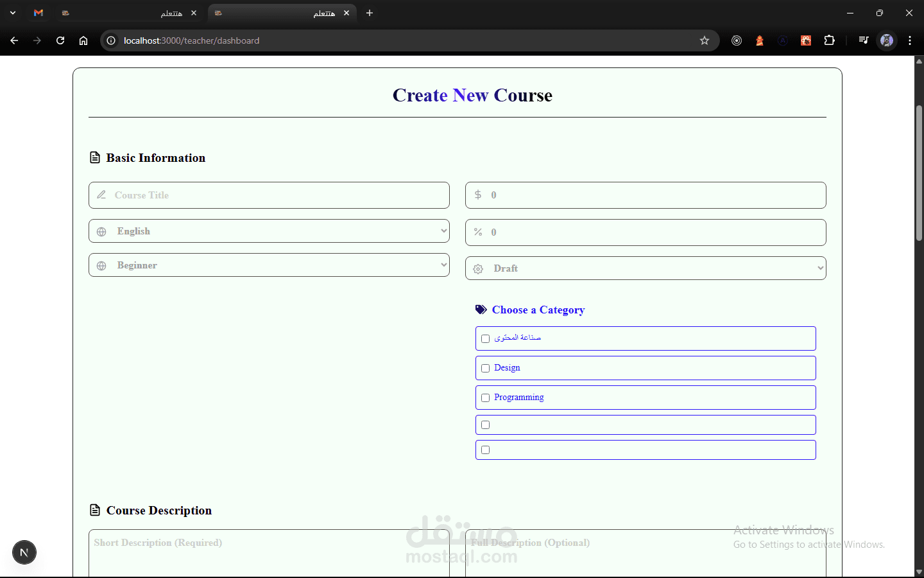Expand the Beginner level dropdown

[269, 265]
